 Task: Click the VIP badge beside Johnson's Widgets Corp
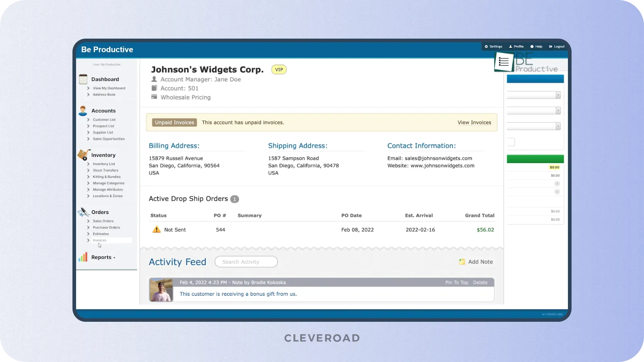[279, 69]
